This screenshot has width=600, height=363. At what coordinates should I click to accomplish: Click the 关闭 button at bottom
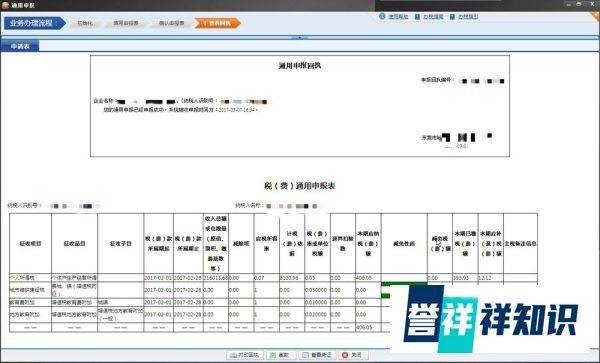[x=353, y=355]
